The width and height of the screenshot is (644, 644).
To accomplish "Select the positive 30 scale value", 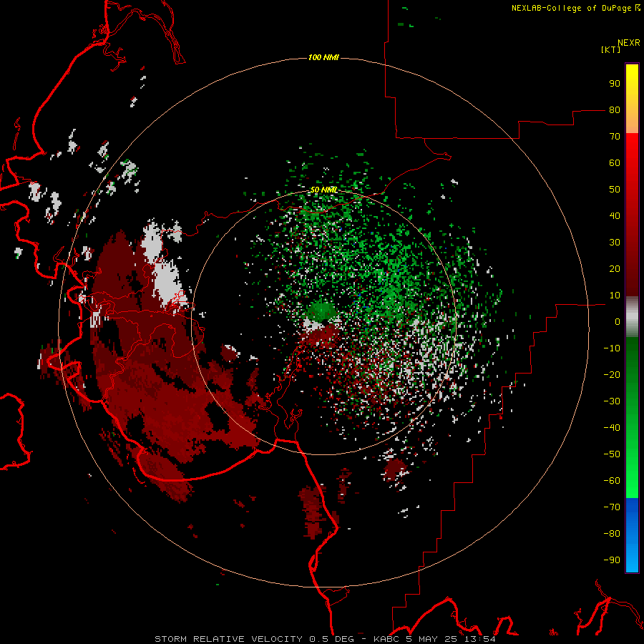I will click(x=615, y=243).
